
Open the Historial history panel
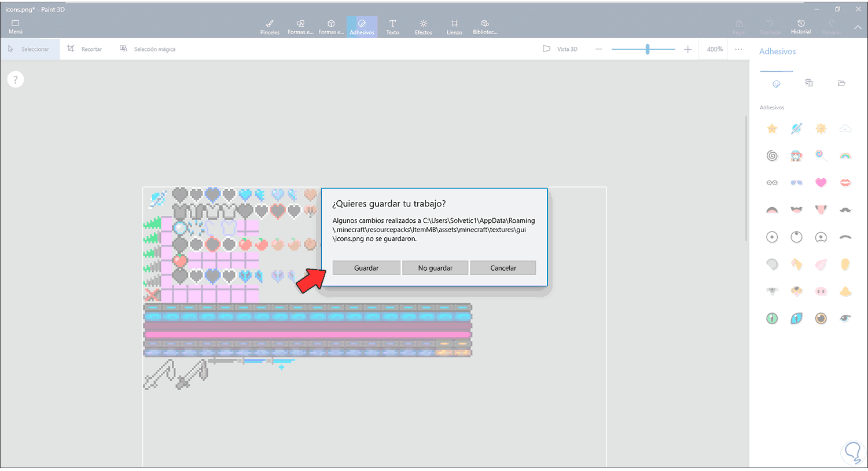pos(801,27)
